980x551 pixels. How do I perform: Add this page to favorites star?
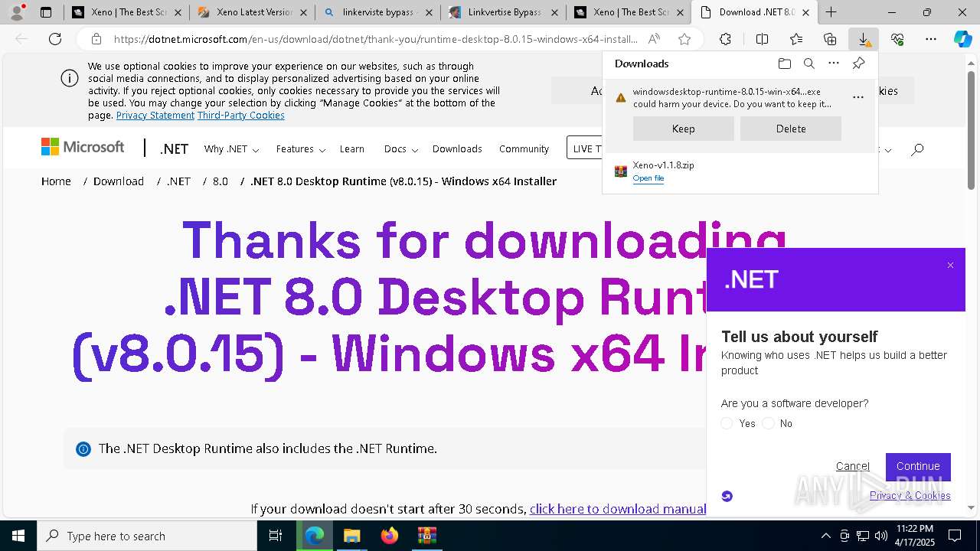(x=684, y=40)
